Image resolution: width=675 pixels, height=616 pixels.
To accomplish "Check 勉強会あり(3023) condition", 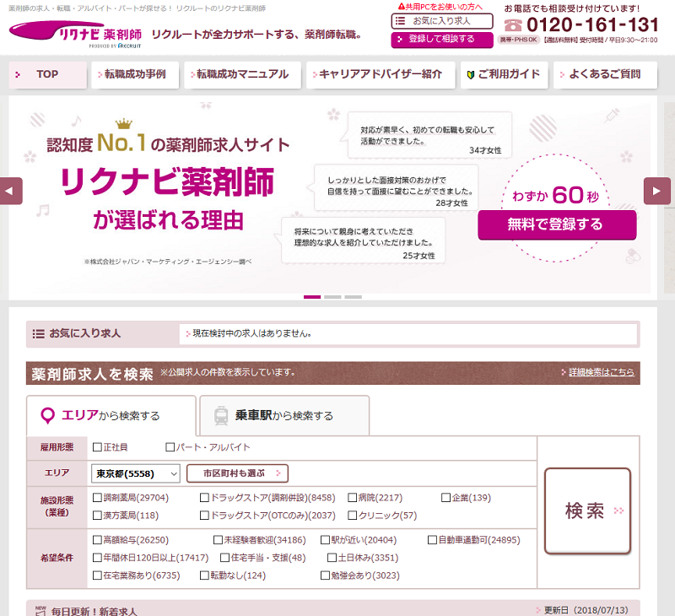I will tap(325, 575).
